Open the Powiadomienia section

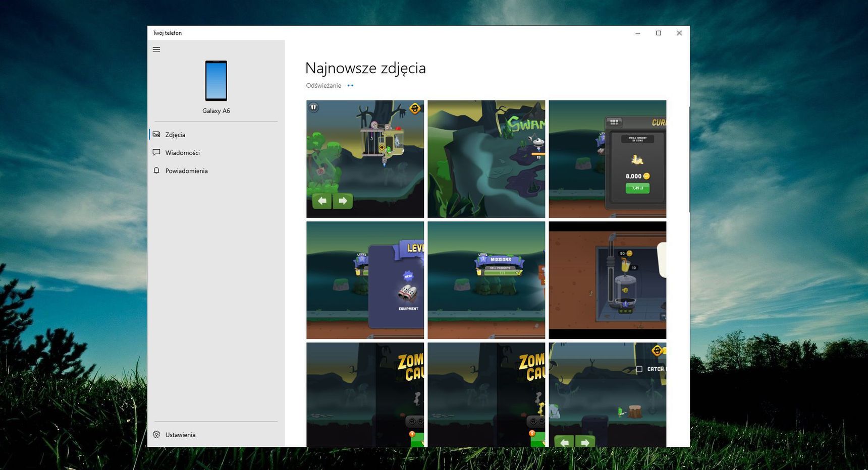point(216,171)
